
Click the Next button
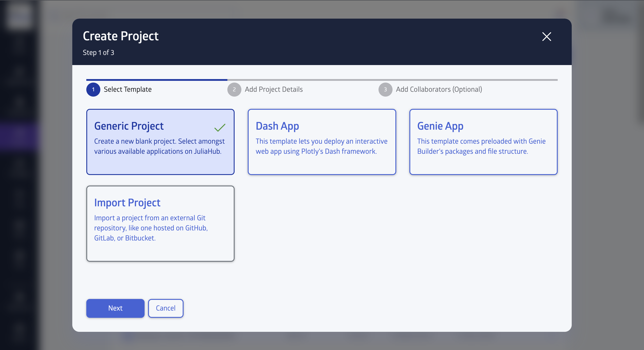[115, 308]
